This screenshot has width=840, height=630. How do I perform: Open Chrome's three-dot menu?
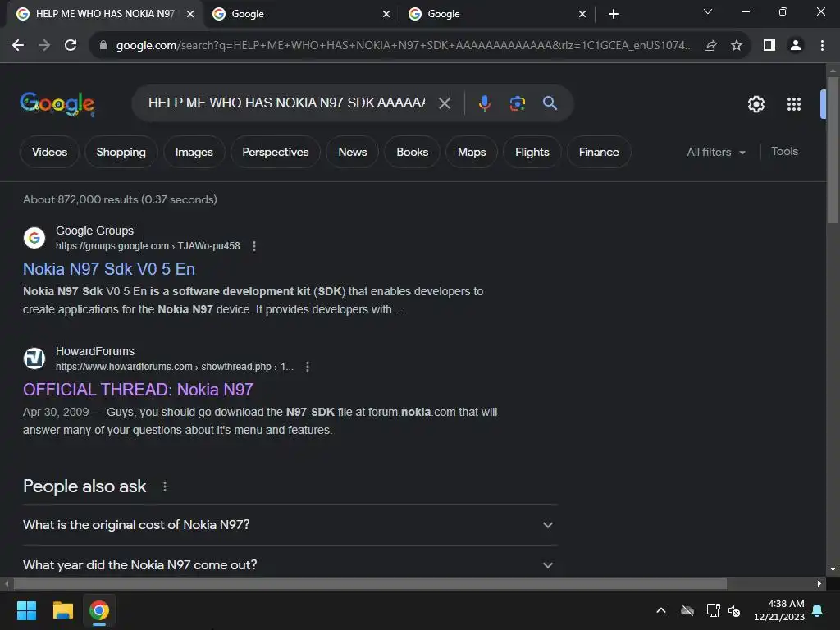click(x=822, y=46)
